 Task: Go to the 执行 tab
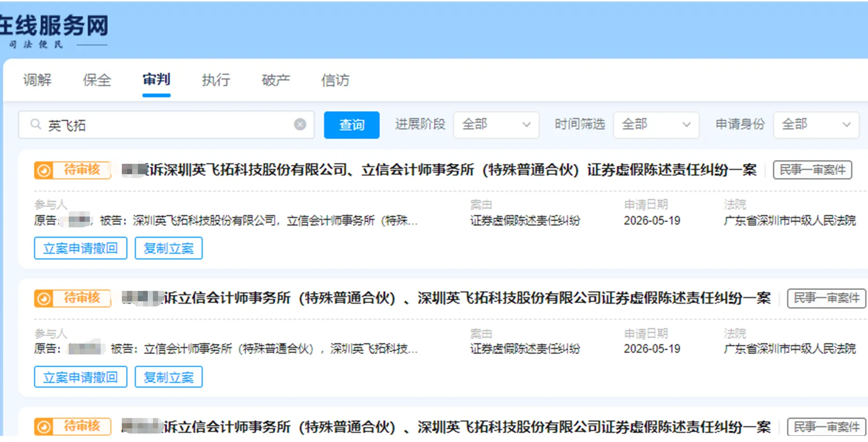[216, 80]
